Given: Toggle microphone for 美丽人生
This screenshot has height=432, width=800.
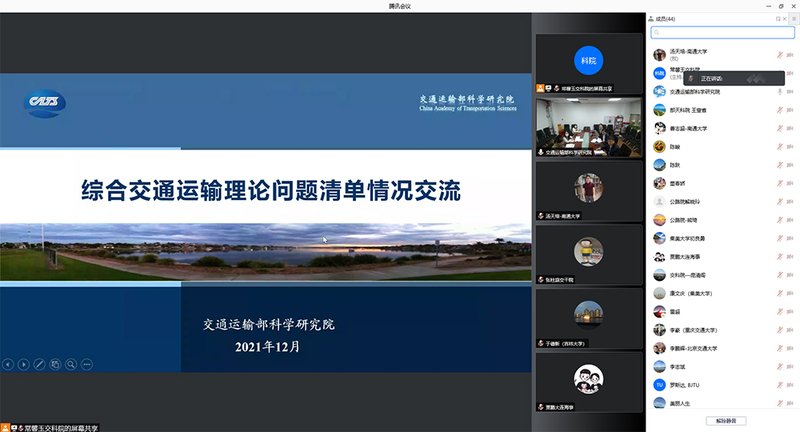Looking at the screenshot, I should coord(780,403).
